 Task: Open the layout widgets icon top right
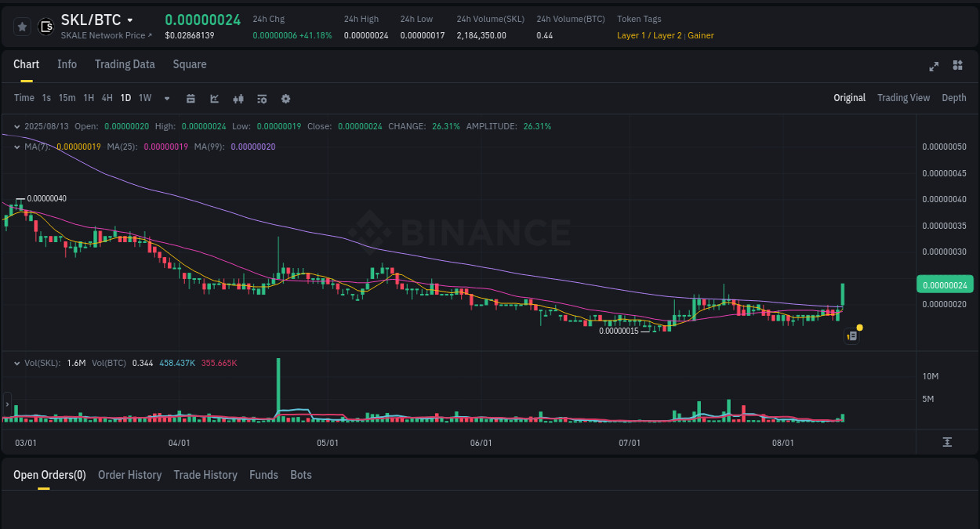[957, 66]
